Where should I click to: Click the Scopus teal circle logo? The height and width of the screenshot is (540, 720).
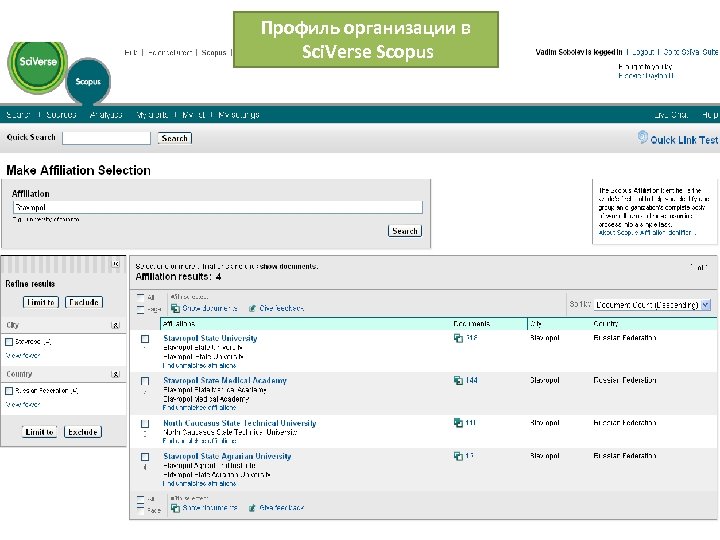[88, 81]
